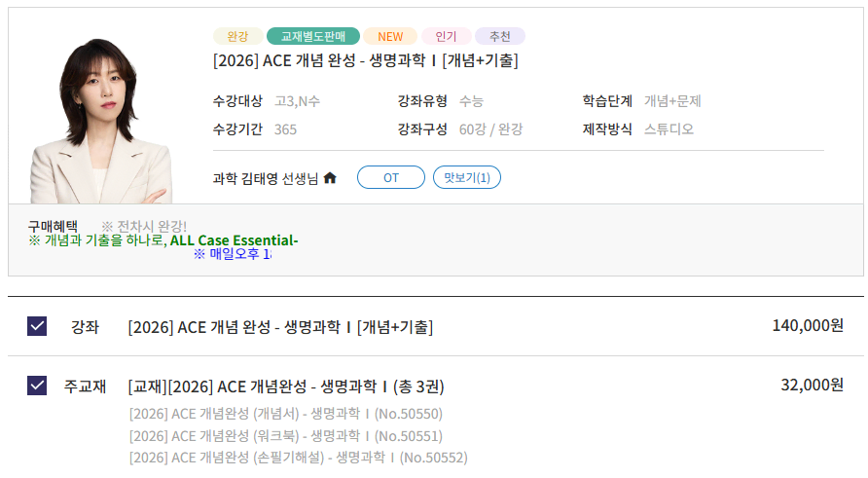Click the OT button

tap(391, 178)
